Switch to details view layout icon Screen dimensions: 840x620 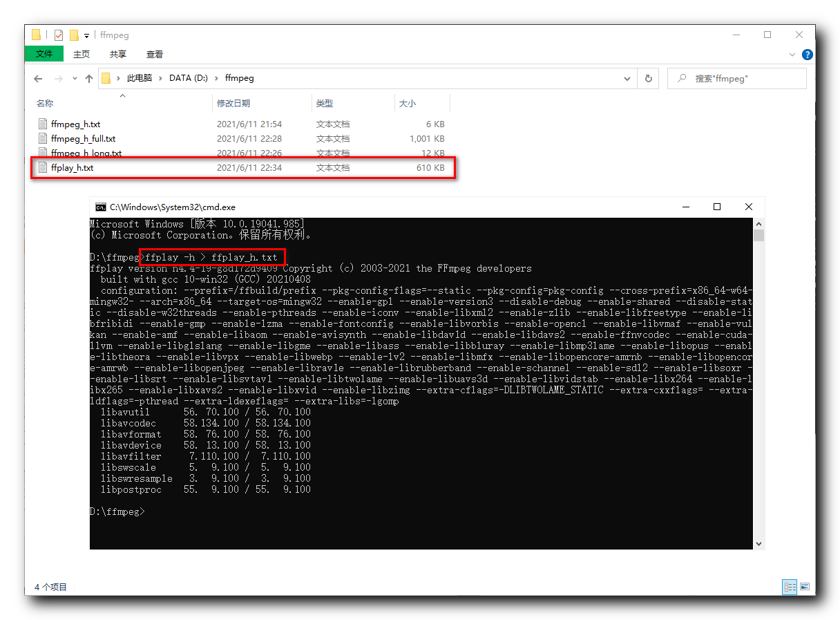click(x=789, y=588)
